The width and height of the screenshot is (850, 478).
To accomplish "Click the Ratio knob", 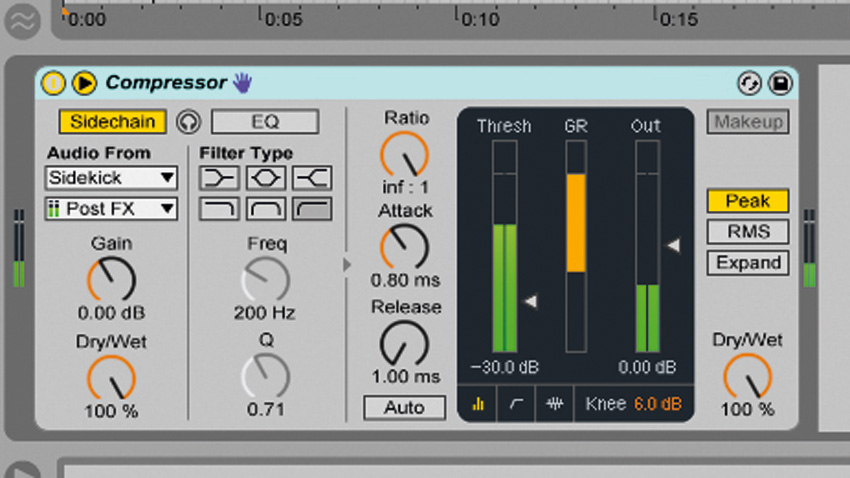I will (404, 154).
